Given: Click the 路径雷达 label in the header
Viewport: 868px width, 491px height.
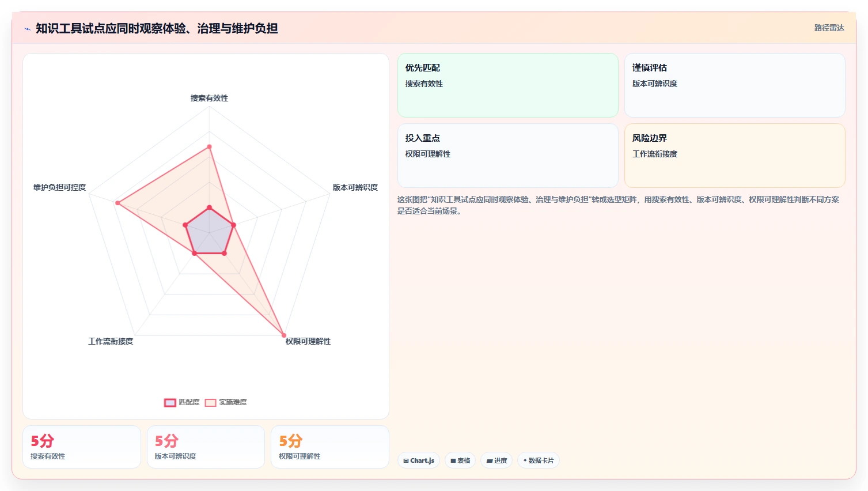Looking at the screenshot, I should click(829, 28).
